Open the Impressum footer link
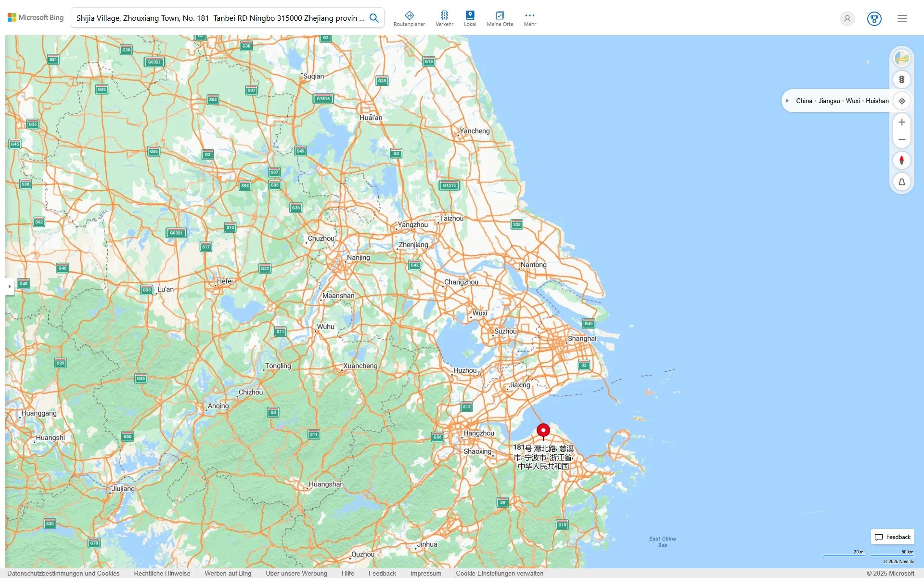Screen dimensions: 924x578 click(425, 573)
